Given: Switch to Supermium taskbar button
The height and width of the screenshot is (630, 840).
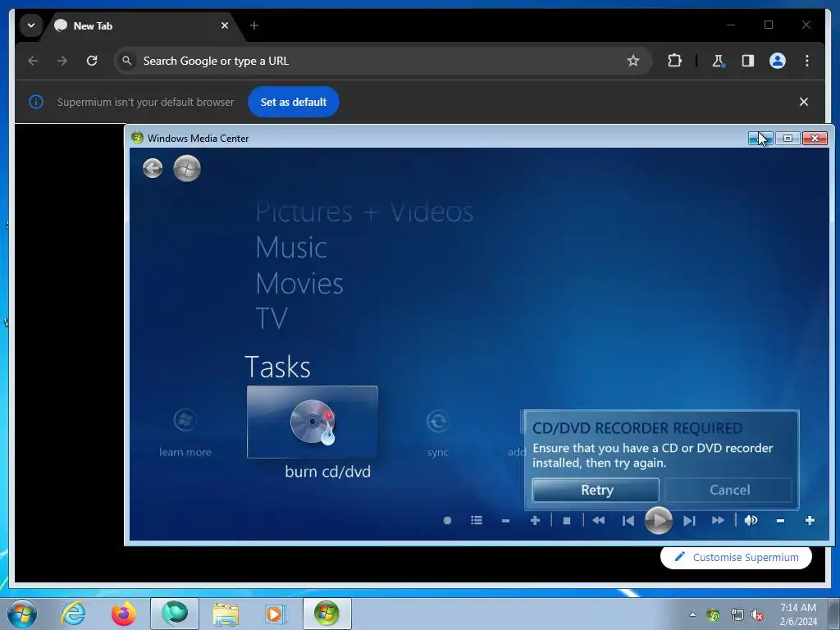Looking at the screenshot, I should pos(175,614).
